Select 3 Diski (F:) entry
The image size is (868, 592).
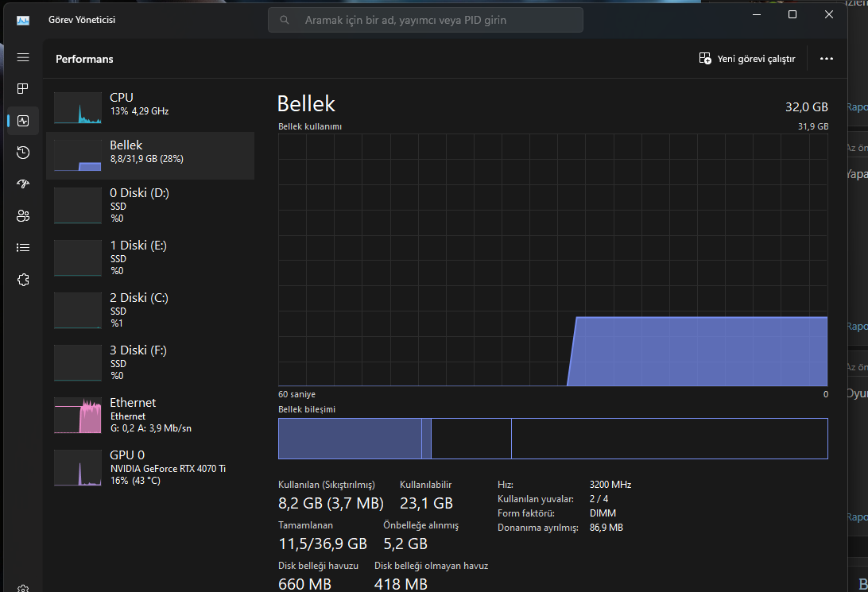click(150, 362)
